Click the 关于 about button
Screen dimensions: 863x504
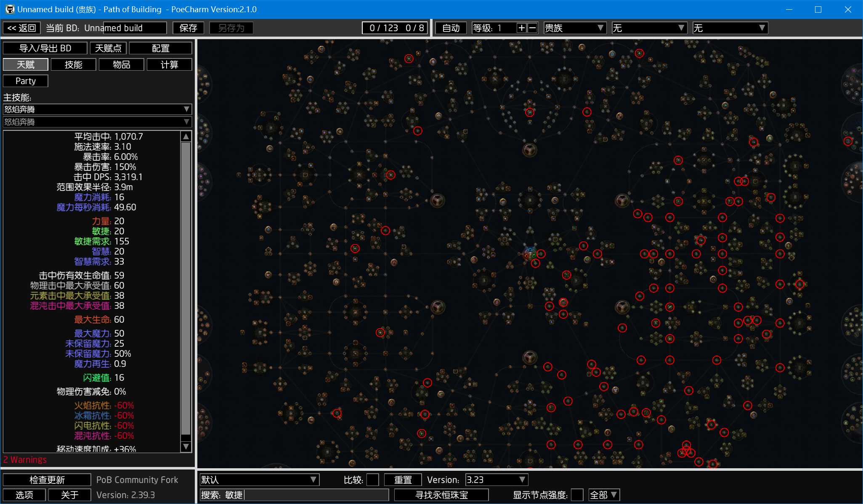70,495
